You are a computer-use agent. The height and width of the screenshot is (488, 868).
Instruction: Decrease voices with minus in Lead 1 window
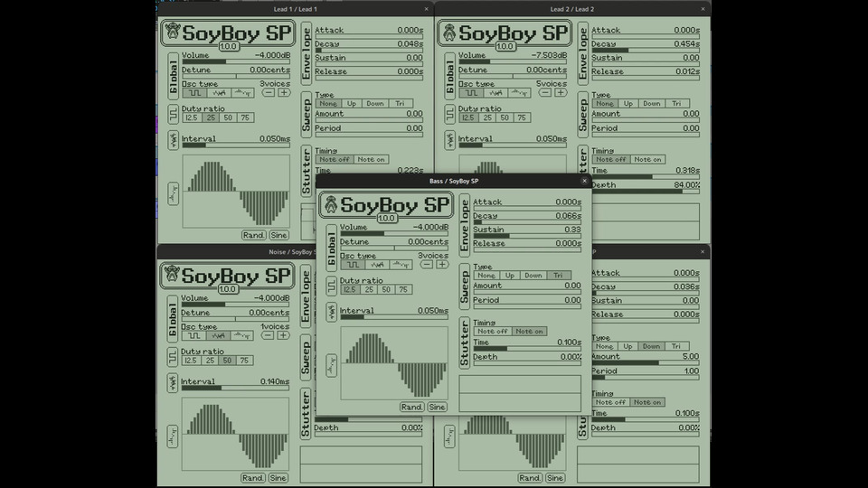click(x=268, y=92)
